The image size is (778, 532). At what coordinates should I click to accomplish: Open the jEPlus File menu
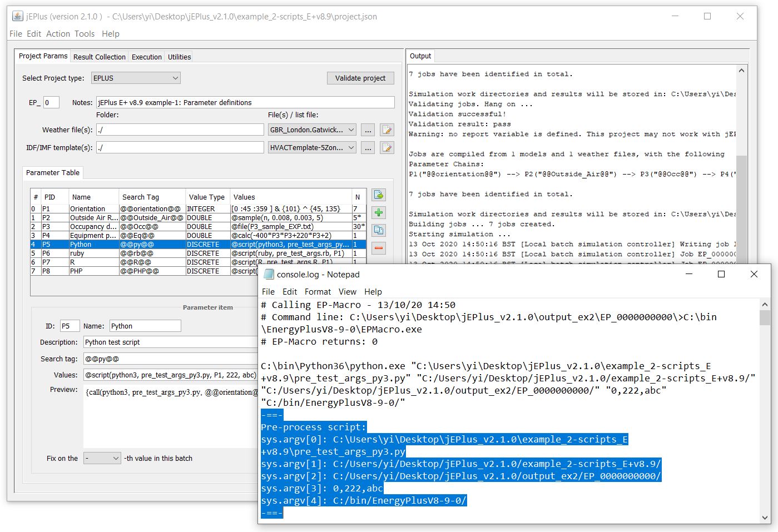pos(16,33)
